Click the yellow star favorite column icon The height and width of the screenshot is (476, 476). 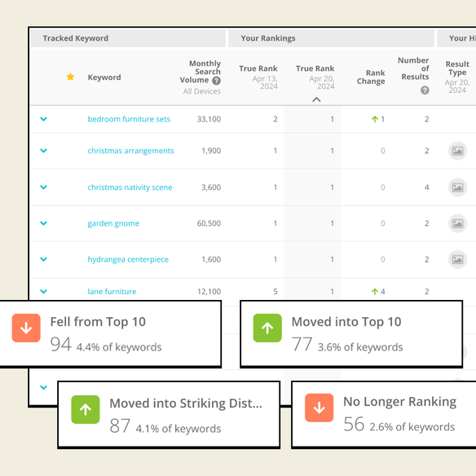[x=70, y=77]
